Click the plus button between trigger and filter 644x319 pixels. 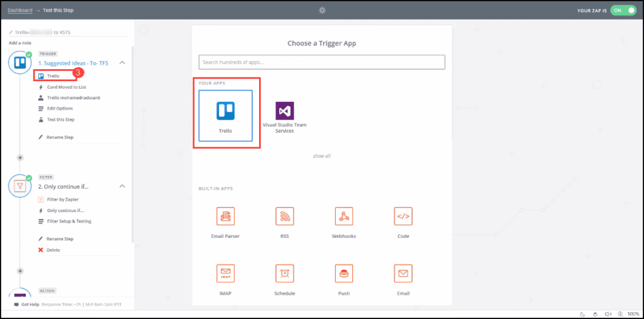pos(20,157)
